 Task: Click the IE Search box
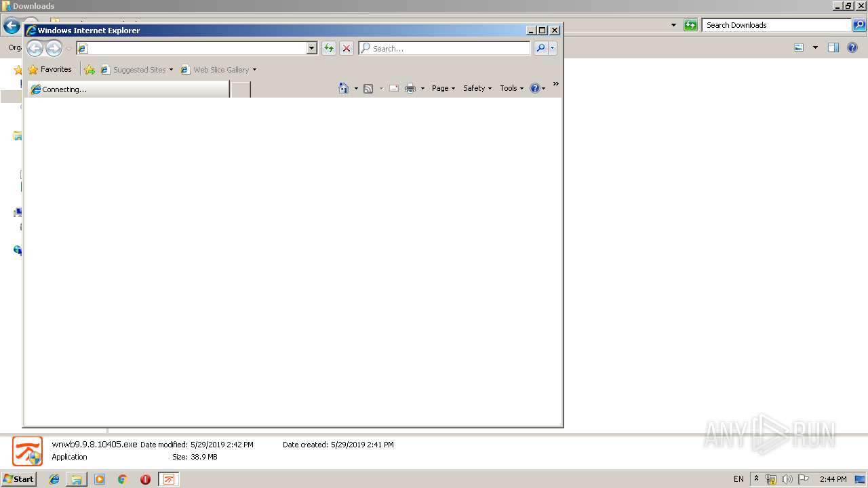click(x=445, y=48)
